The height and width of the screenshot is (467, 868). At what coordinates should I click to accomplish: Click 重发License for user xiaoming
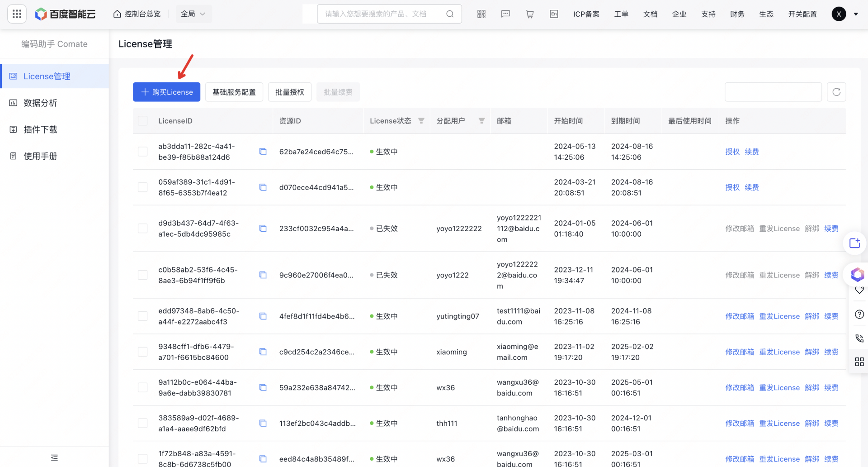point(779,352)
